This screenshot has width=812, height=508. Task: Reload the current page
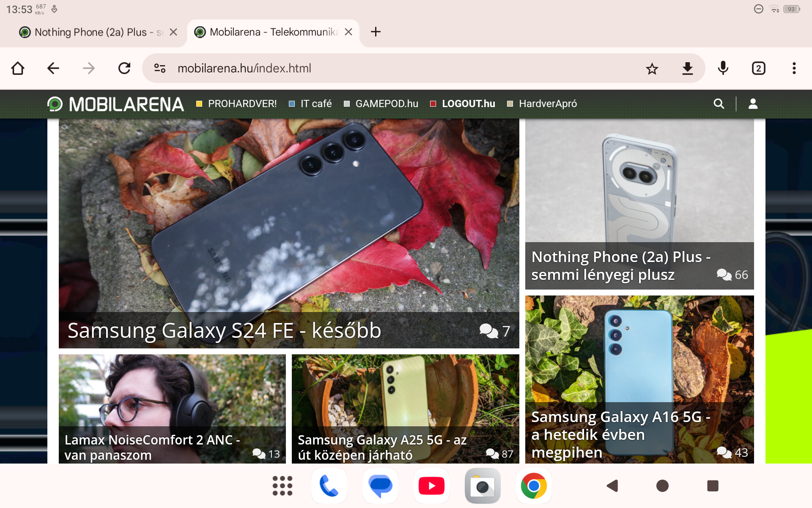(124, 68)
